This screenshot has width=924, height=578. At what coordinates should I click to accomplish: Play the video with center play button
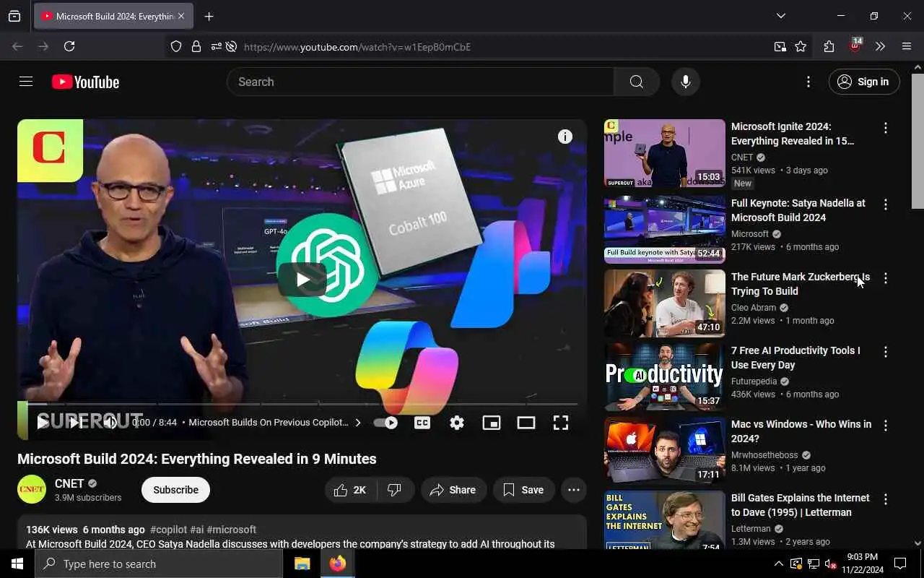pyautogui.click(x=302, y=280)
